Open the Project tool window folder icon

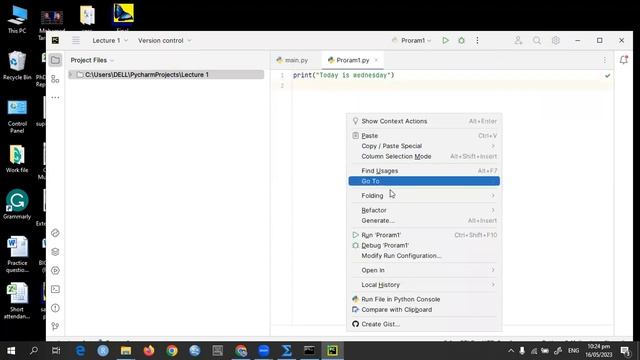(56, 60)
